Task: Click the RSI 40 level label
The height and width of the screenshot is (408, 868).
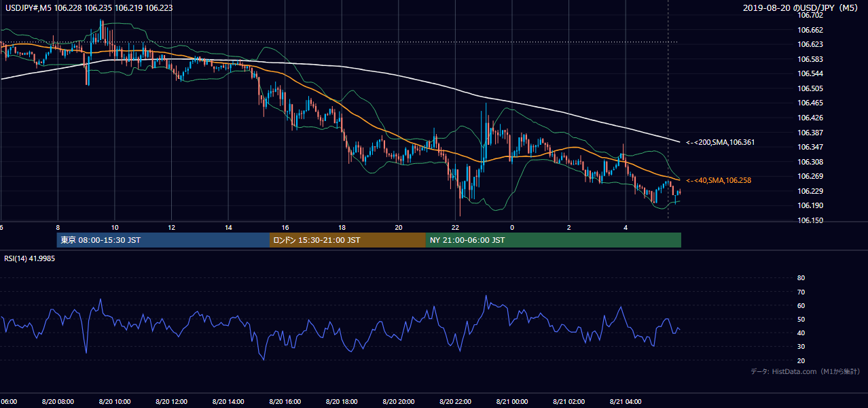Action: (x=801, y=333)
